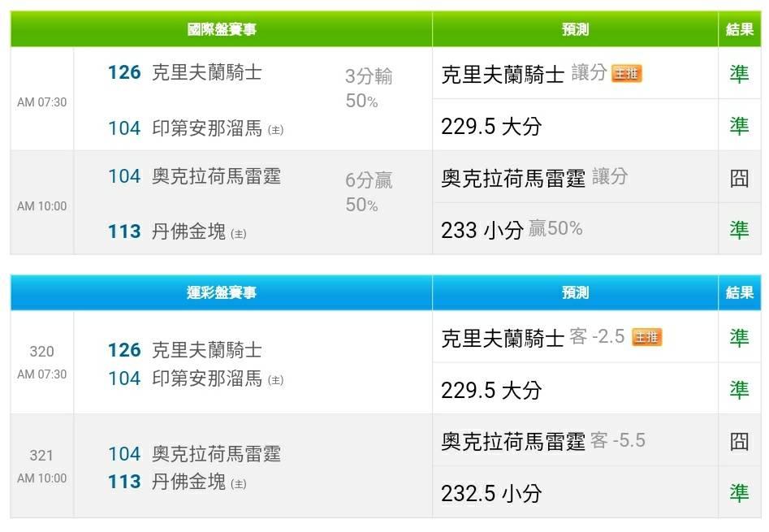This screenshot has width=769, height=532.
Task: Select the 運彩盤賽事 header
Action: 221,292
